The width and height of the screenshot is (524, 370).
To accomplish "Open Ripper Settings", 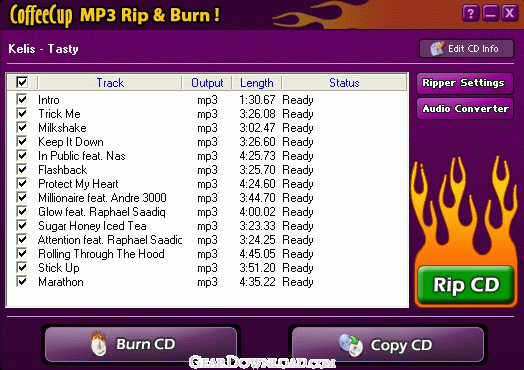I will 465,83.
